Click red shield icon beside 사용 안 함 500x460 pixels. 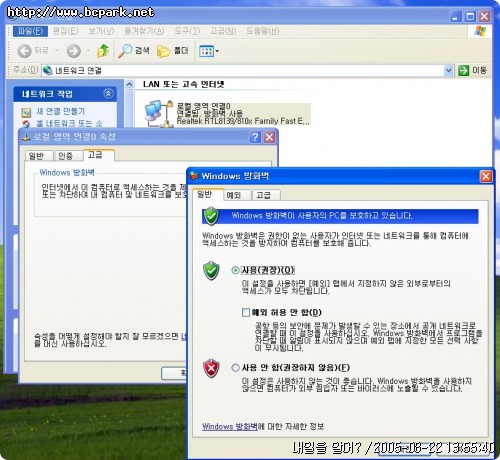tap(211, 368)
